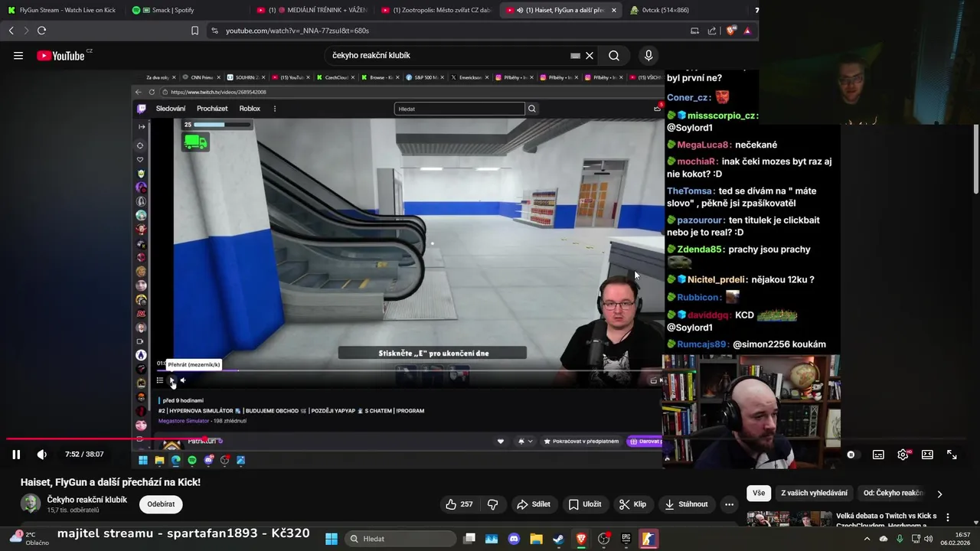Screen dimensions: 980x551
Task: Open Task View on taskbar
Action: (x=469, y=539)
